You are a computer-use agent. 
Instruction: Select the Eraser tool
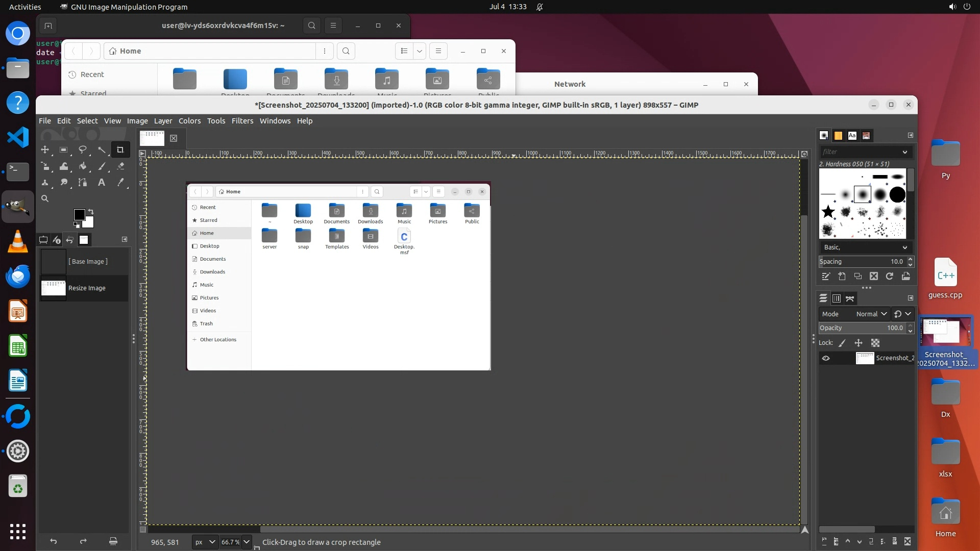point(120,166)
